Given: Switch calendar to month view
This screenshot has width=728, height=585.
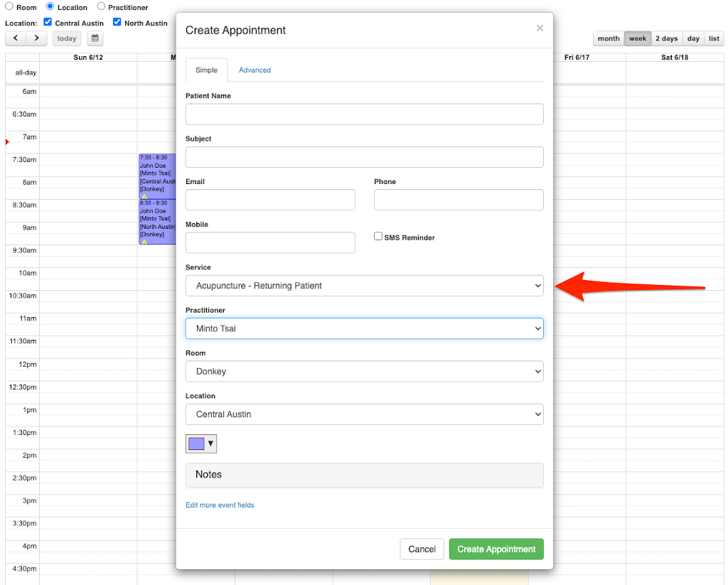Looking at the screenshot, I should click(x=609, y=38).
